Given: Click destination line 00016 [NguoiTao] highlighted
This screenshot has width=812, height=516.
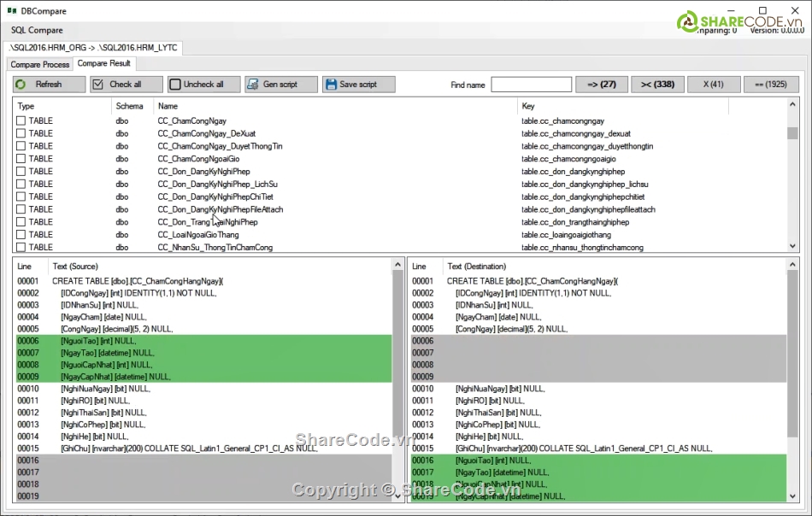Looking at the screenshot, I should click(493, 460).
